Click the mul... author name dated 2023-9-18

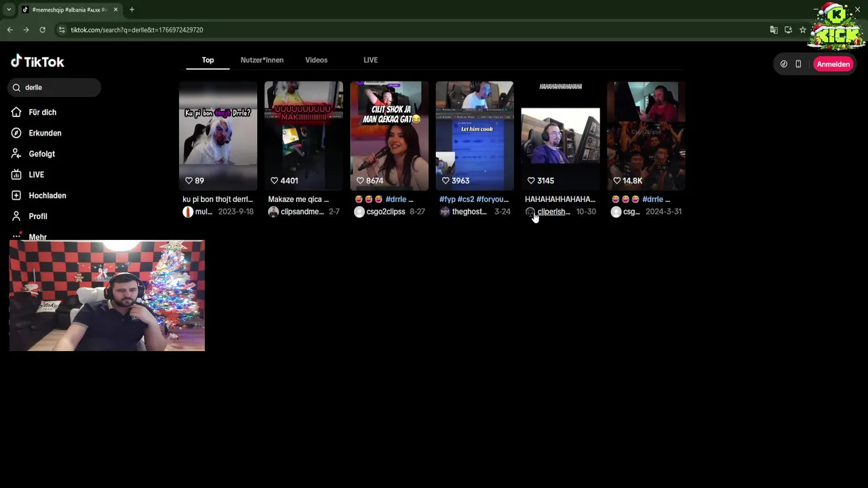(203, 212)
